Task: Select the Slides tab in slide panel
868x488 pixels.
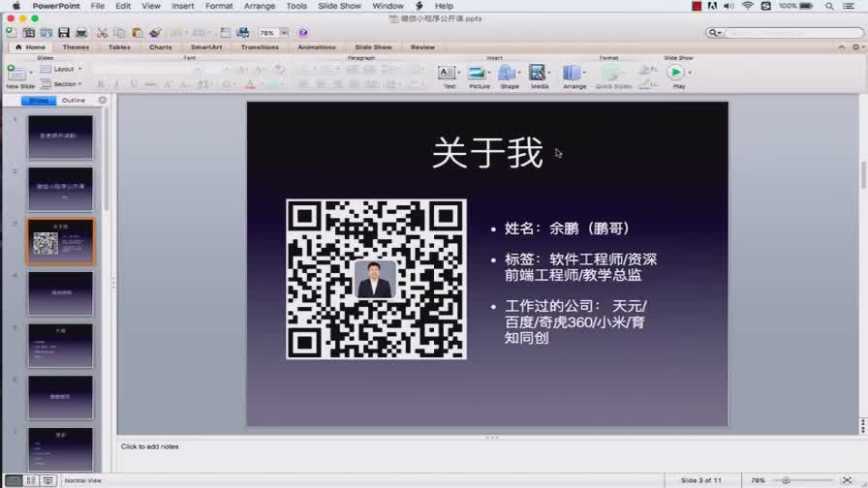Action: click(39, 100)
